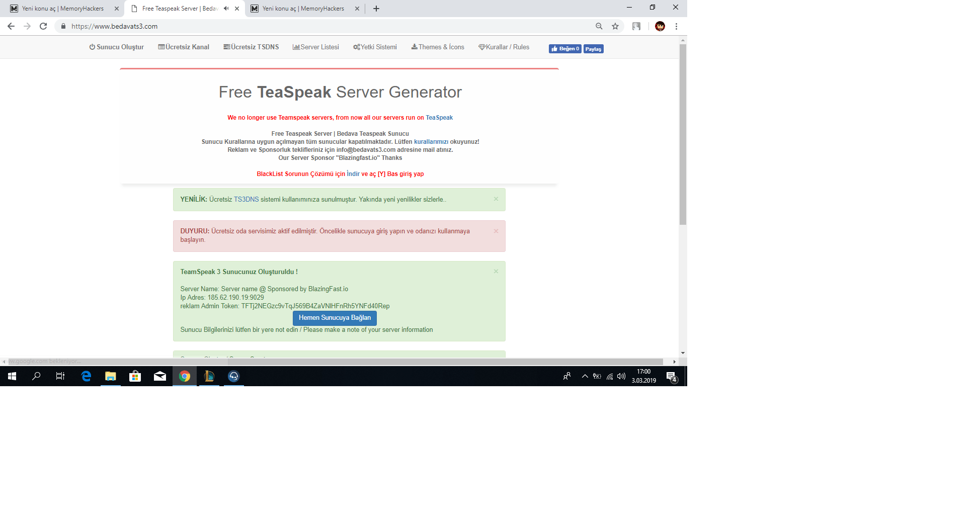Image resolution: width=980 pixels, height=529 pixels.
Task: Open a new browser tab
Action: (376, 9)
